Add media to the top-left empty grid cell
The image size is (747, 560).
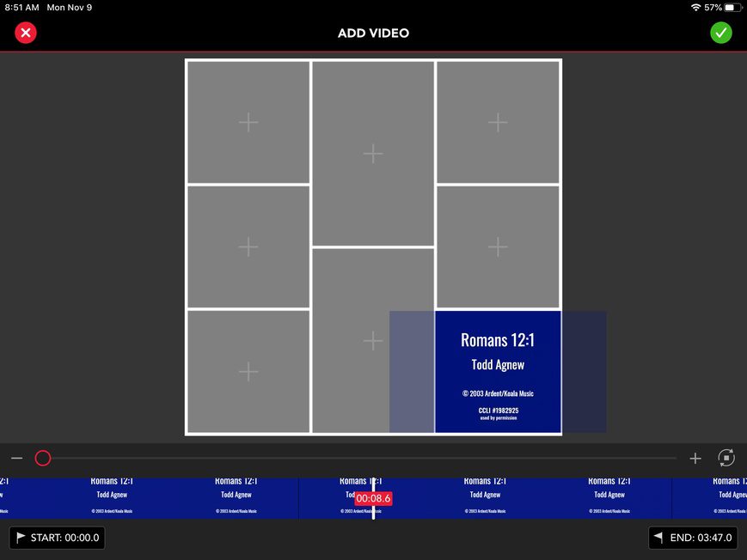point(248,122)
